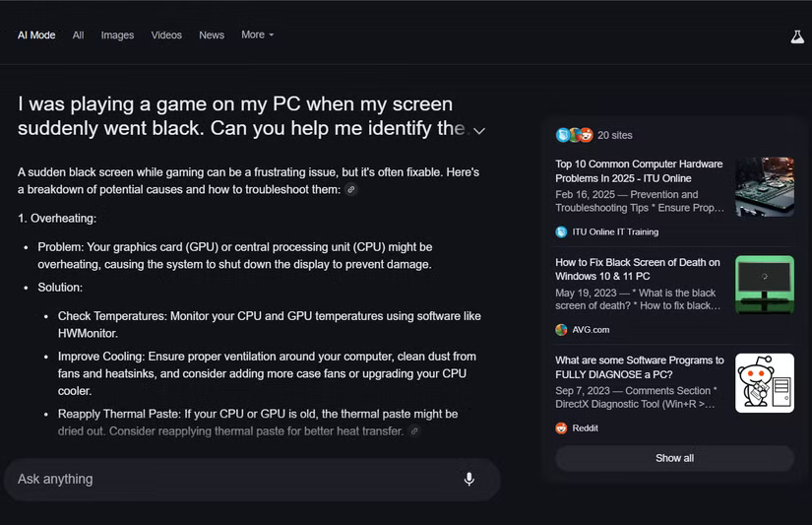Open the Reddit robot thumbnail image

click(765, 383)
